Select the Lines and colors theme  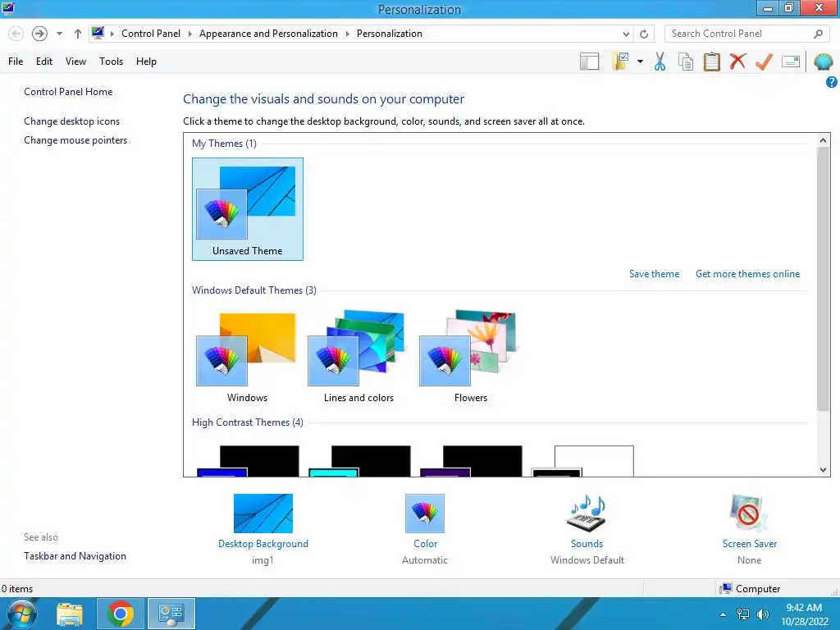pos(358,357)
